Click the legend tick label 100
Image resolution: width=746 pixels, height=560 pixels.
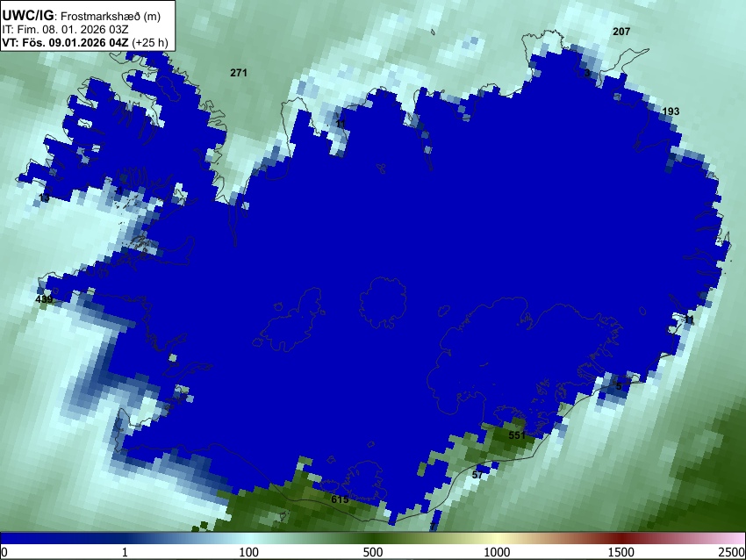tap(248, 552)
